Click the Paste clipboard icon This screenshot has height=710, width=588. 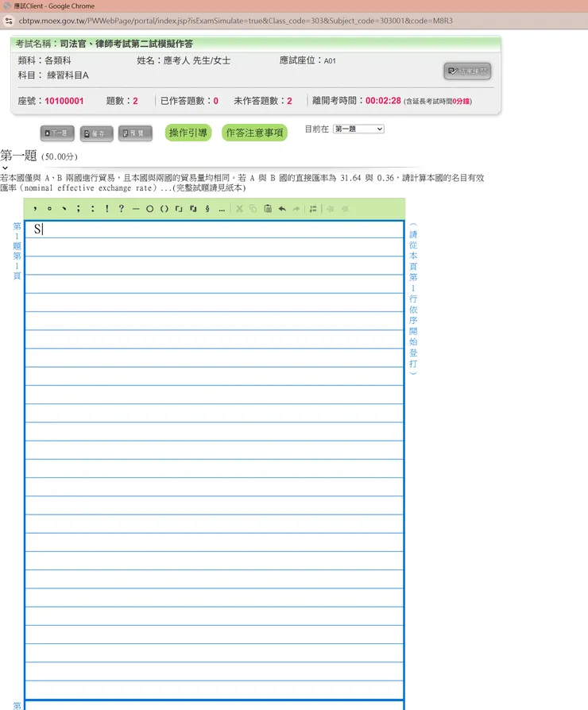[x=268, y=209]
